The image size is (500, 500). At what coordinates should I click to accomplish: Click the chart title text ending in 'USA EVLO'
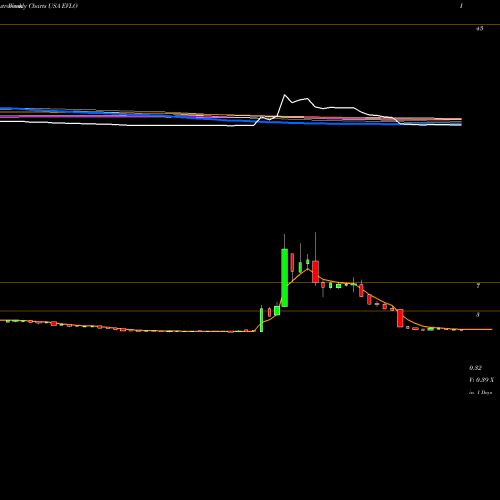tap(39, 6)
